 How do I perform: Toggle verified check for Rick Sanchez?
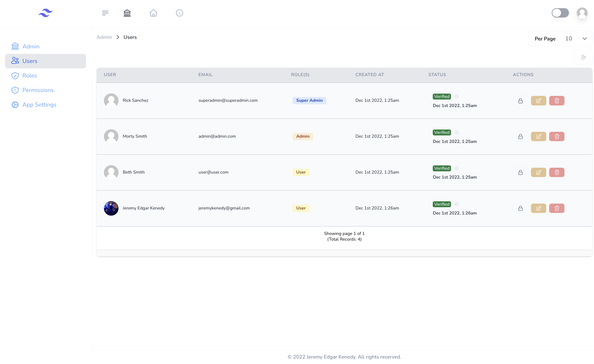click(457, 97)
